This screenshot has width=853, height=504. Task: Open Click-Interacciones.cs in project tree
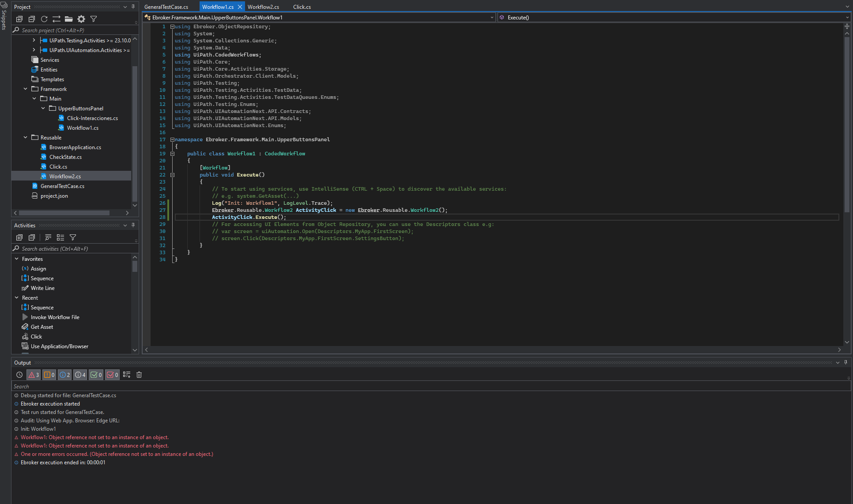[92, 118]
